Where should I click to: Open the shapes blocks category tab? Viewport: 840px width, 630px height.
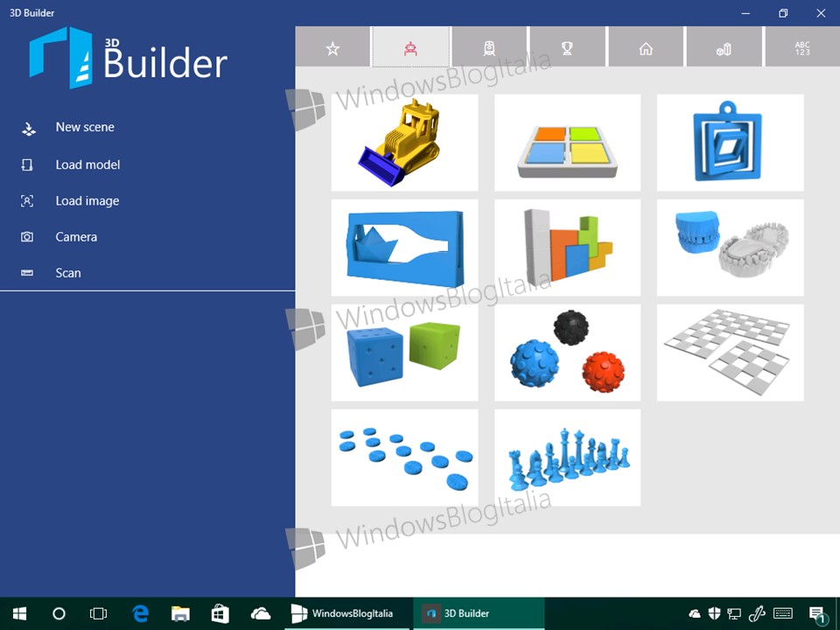pyautogui.click(x=724, y=47)
